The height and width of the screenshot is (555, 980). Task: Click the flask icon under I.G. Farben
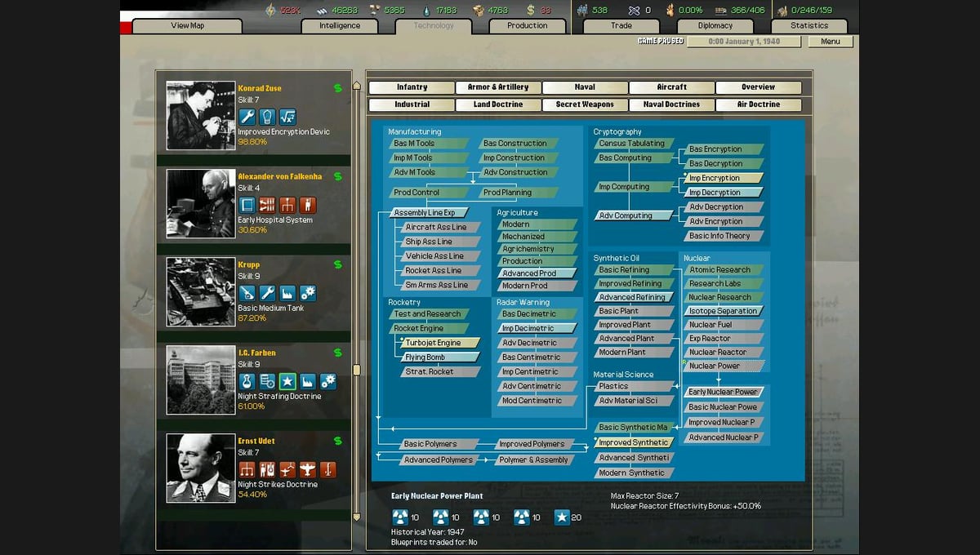pyautogui.click(x=247, y=381)
